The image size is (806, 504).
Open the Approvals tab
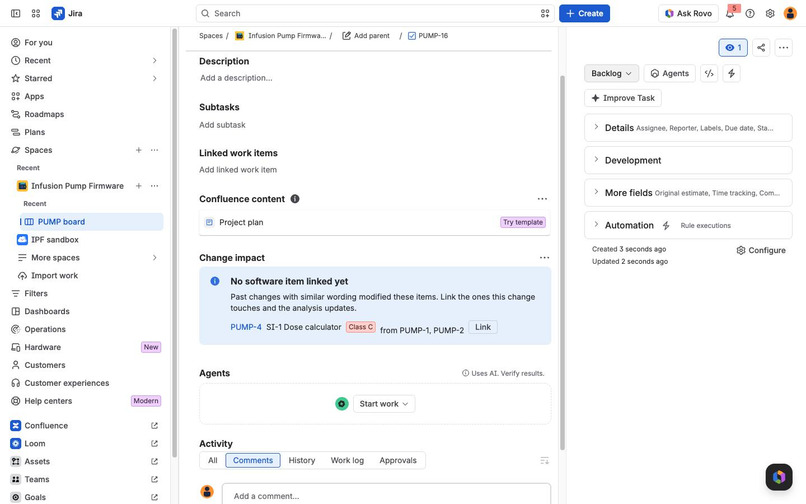coord(398,460)
